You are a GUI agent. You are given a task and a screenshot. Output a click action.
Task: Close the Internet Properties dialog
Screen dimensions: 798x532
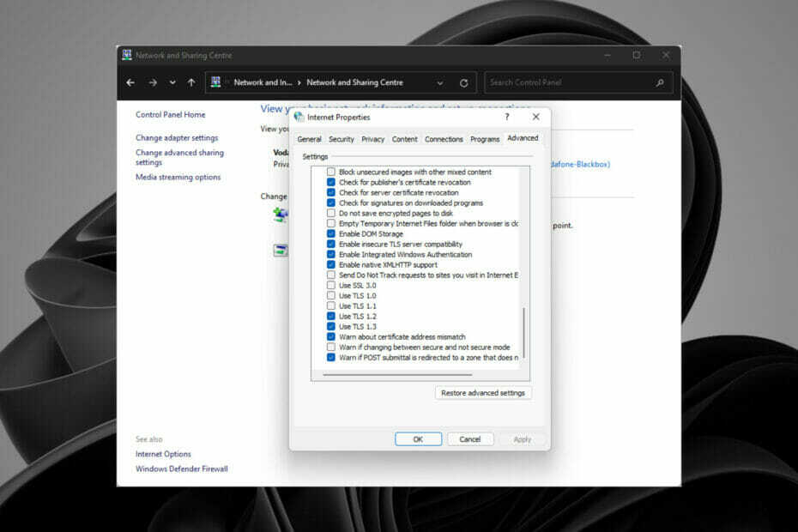pyautogui.click(x=536, y=117)
